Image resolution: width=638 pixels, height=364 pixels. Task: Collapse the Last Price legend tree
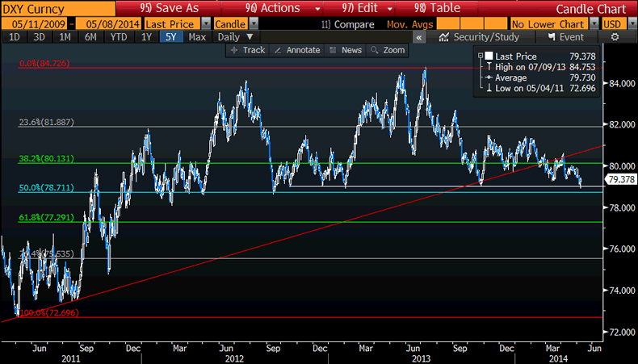pyautogui.click(x=481, y=56)
